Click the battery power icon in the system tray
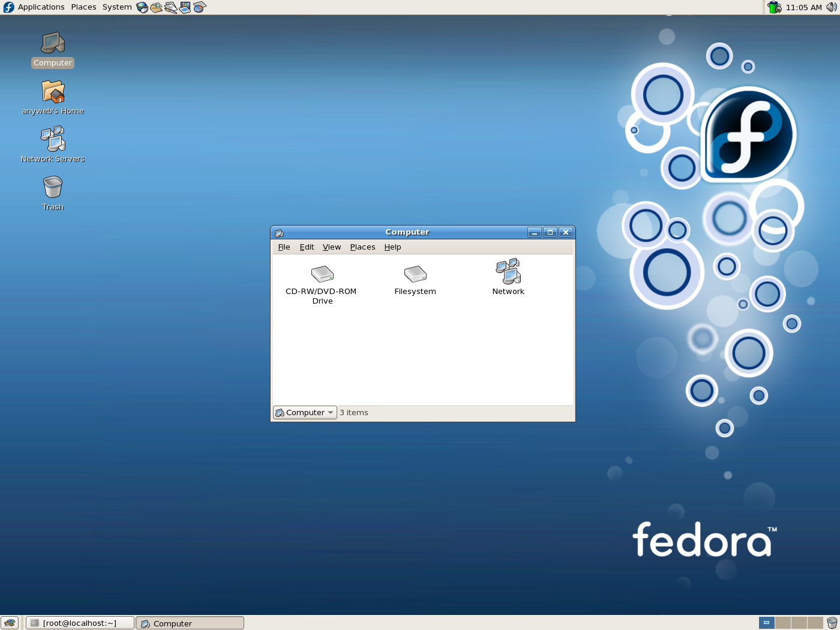Viewport: 840px width, 630px height. [x=773, y=7]
